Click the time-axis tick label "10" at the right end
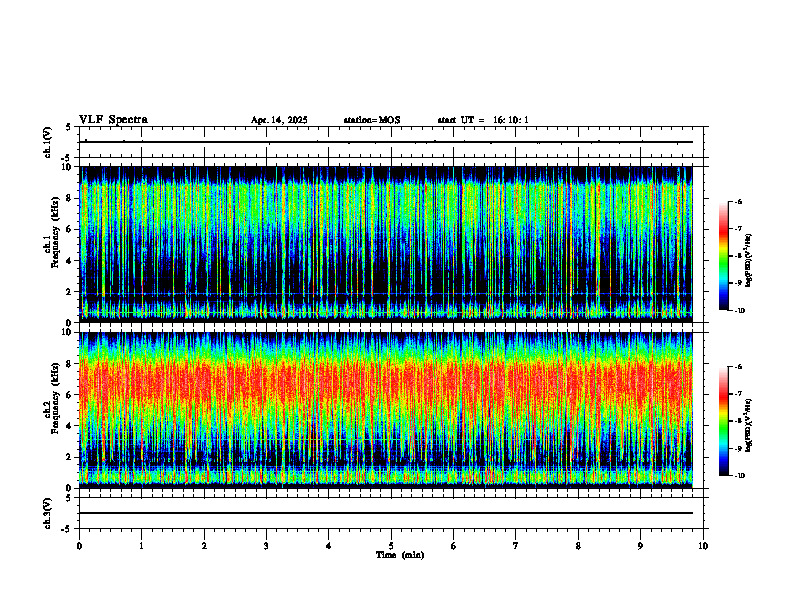 (x=703, y=546)
